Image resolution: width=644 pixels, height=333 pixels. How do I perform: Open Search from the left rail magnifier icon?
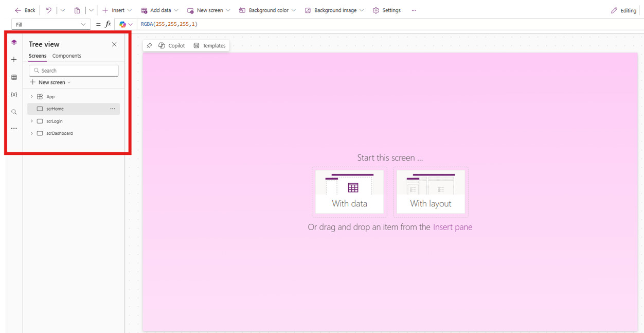point(14,111)
